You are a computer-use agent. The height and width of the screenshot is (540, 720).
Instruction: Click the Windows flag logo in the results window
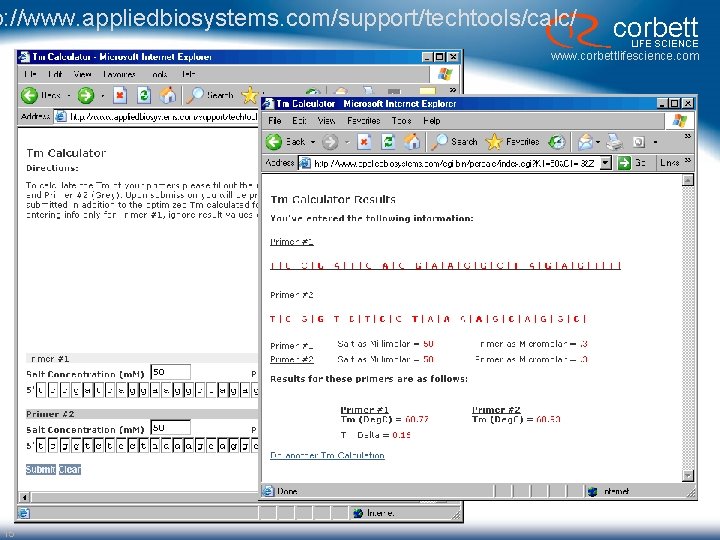[x=680, y=121]
